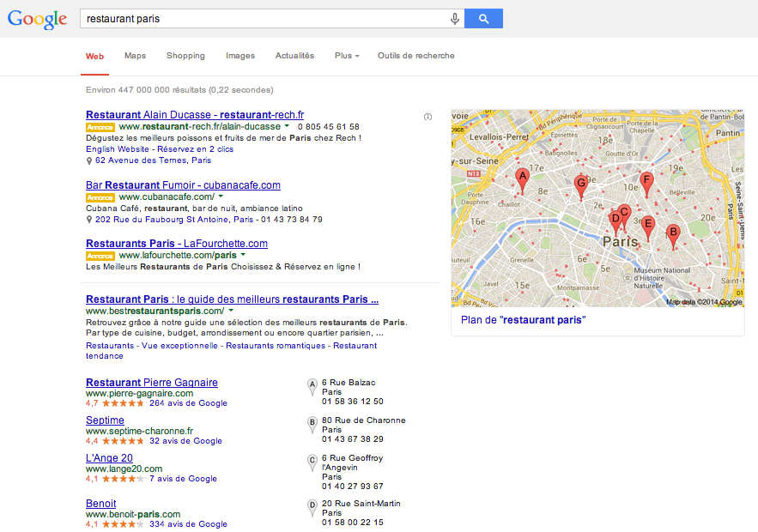758x532 pixels.
Task: Open dropdown arrow next to bestrestaurantsparis.com URL
Action: click(231, 311)
